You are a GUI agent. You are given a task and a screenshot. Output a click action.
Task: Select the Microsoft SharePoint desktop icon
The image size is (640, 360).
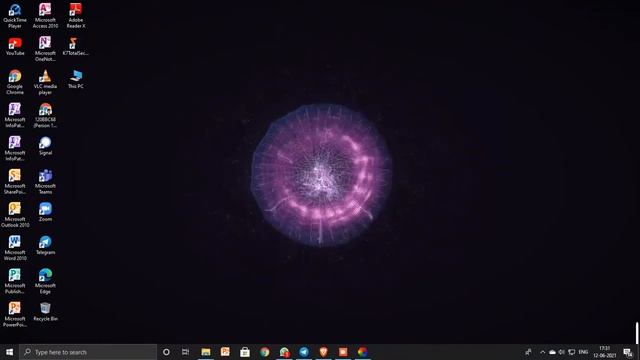click(15, 182)
